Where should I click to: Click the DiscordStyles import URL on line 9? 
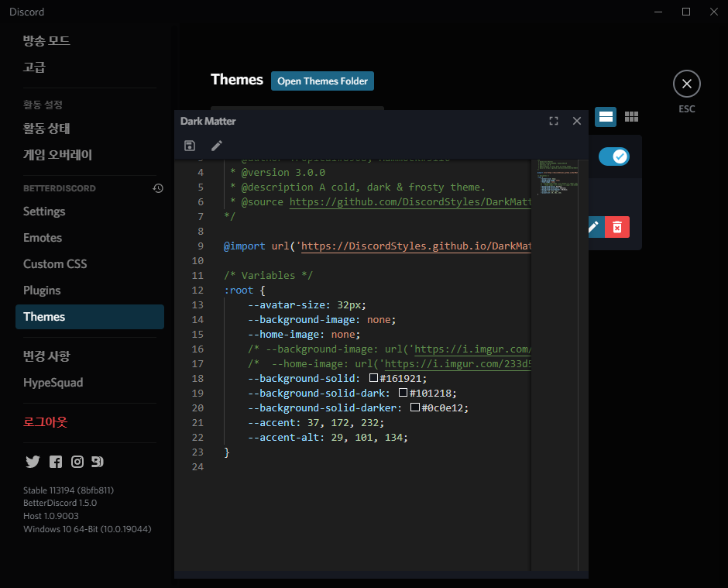(x=416, y=246)
